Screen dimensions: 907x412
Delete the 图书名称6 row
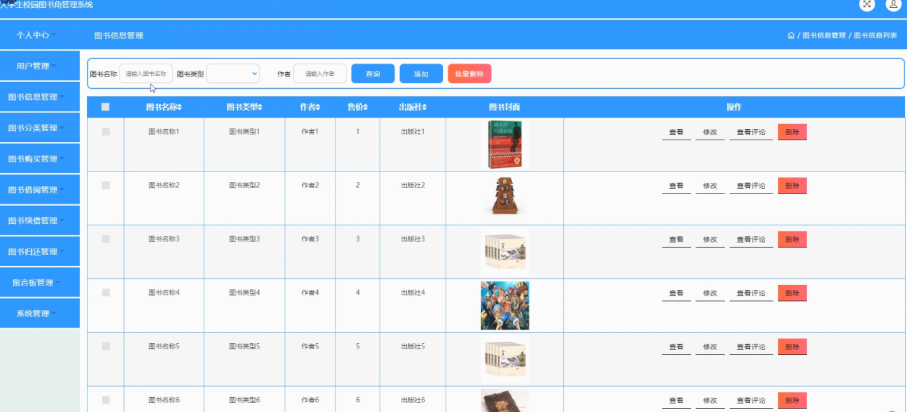pos(792,400)
